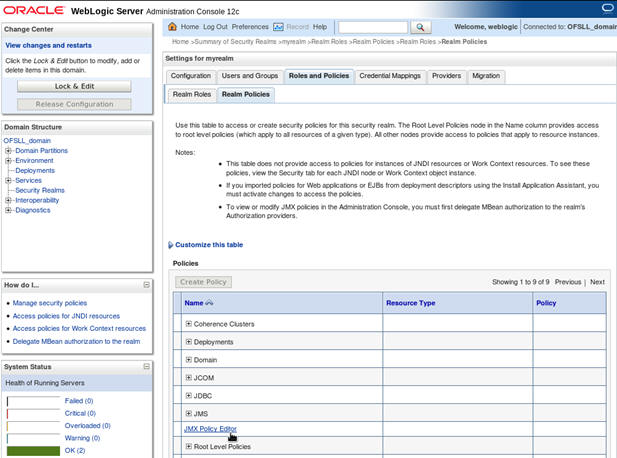This screenshot has width=617, height=458.
Task: Open Delegate MBean authorization link
Action: click(x=76, y=342)
